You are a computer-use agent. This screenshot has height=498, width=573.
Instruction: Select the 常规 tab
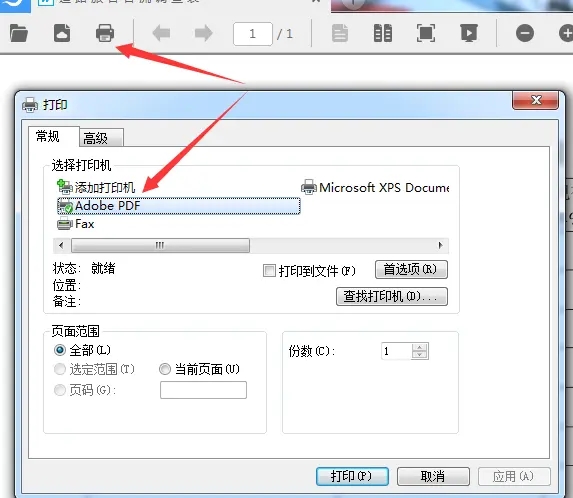tap(53, 136)
